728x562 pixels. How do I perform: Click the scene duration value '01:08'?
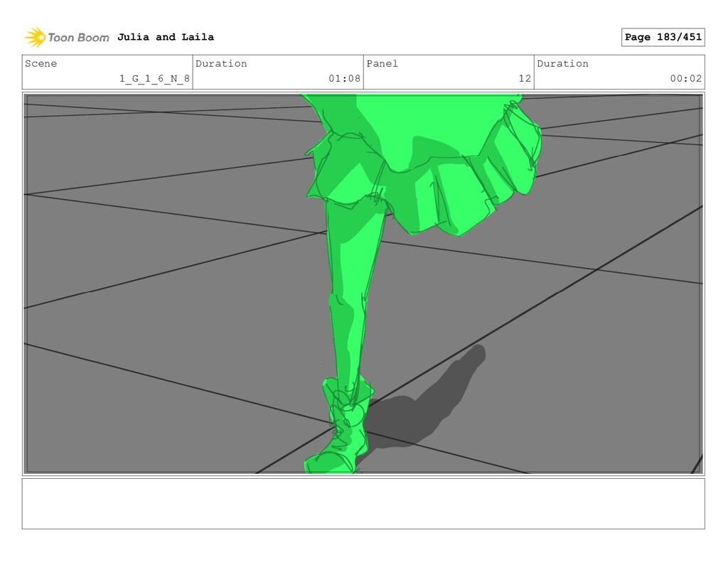pyautogui.click(x=345, y=78)
